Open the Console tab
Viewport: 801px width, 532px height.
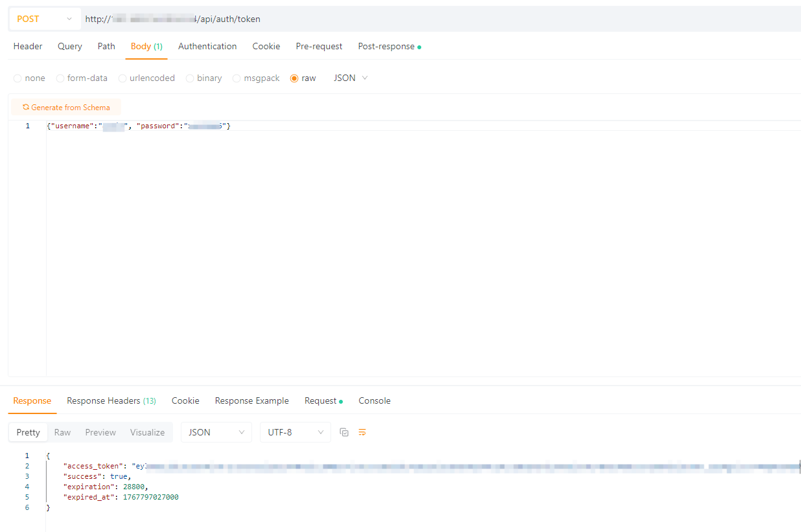[374, 401]
